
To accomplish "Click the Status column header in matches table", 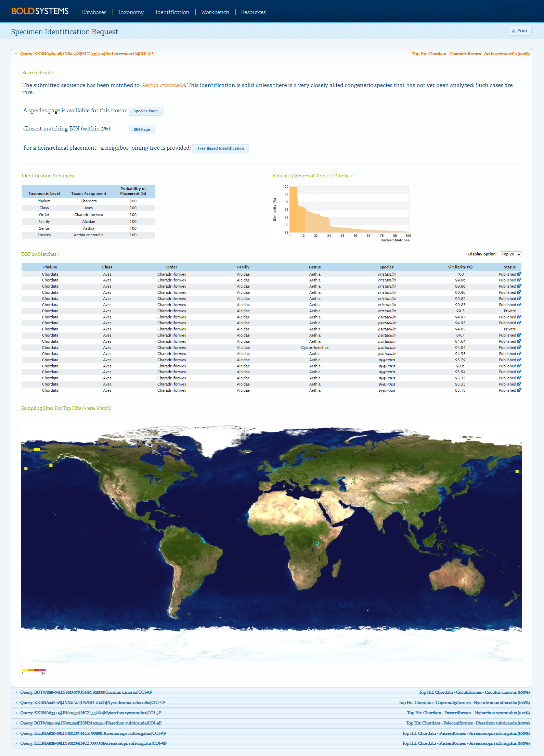I will point(509,267).
